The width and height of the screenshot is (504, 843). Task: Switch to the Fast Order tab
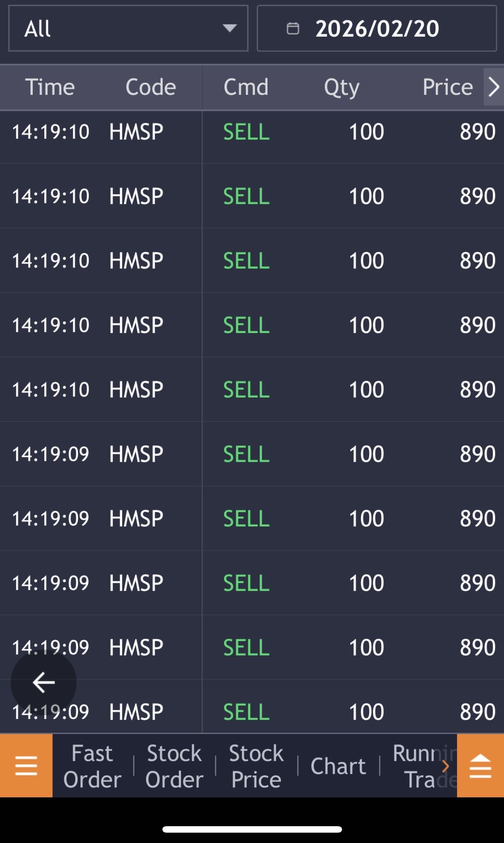[92, 766]
